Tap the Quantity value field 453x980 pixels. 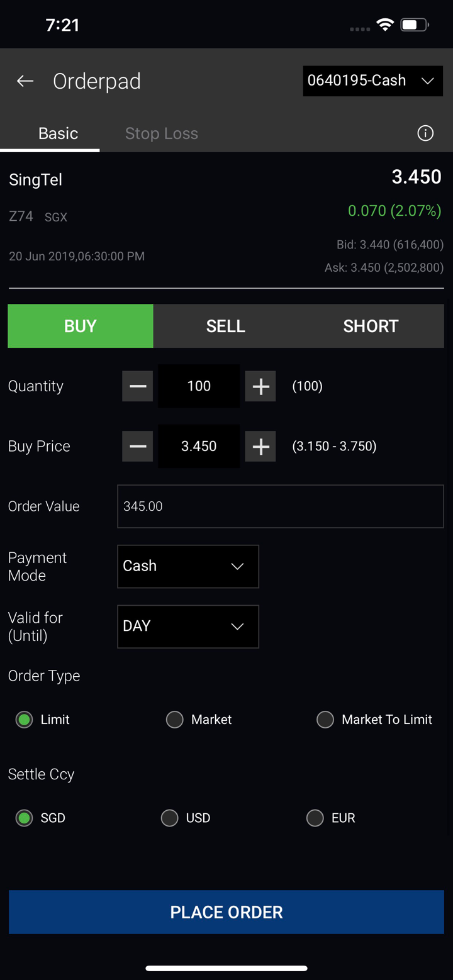click(x=199, y=386)
